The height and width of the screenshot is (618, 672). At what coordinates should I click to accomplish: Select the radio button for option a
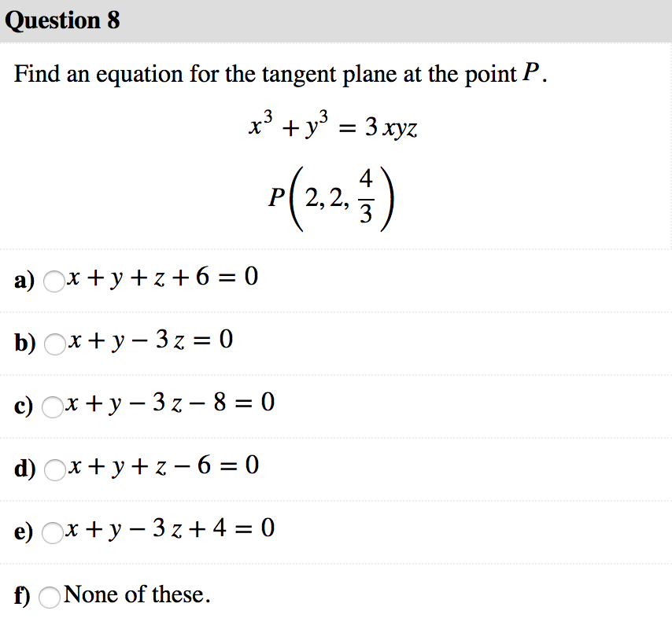point(54,281)
